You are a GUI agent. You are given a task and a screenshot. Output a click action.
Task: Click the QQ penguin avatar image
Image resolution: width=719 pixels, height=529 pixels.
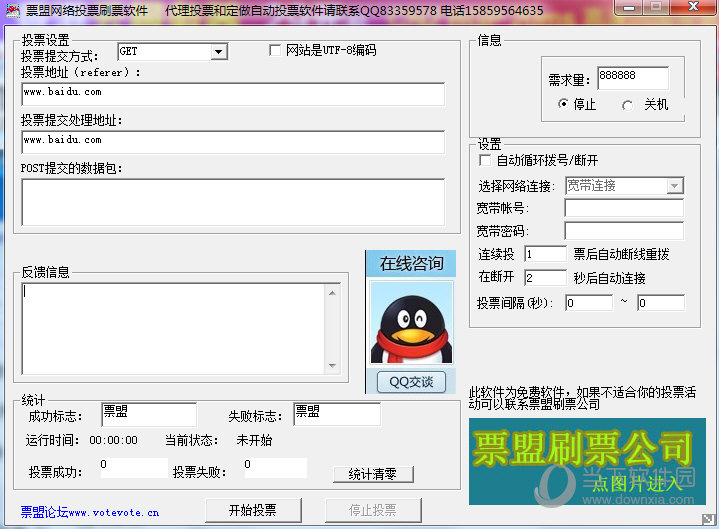tap(411, 323)
